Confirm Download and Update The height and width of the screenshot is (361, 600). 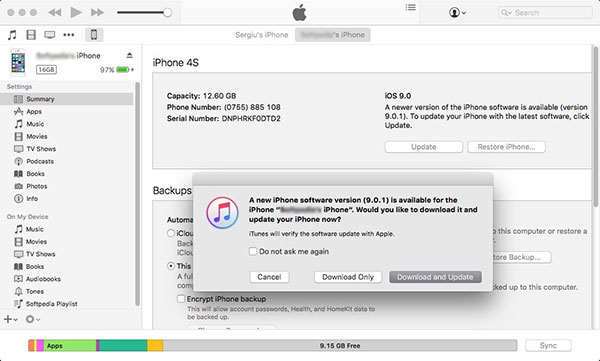(x=435, y=277)
